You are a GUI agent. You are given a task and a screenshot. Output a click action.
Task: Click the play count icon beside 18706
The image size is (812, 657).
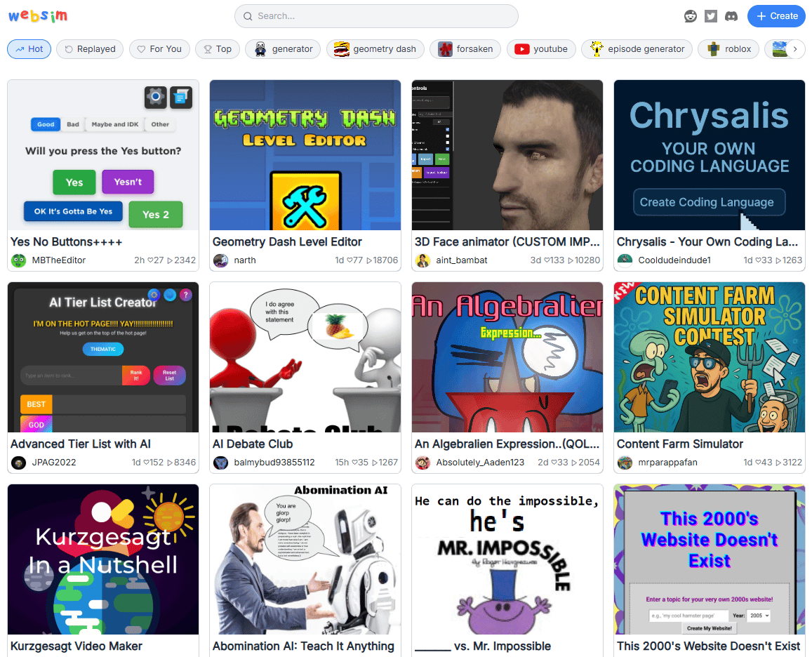(x=369, y=260)
